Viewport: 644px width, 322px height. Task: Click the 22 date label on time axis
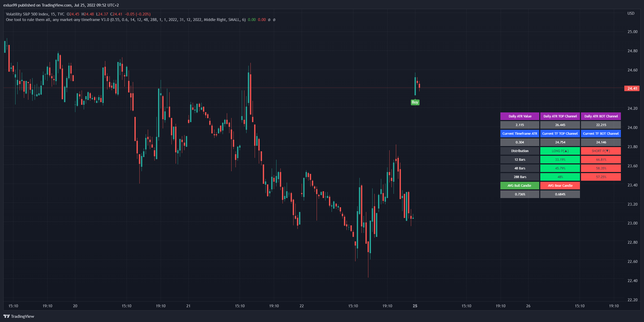(302, 306)
